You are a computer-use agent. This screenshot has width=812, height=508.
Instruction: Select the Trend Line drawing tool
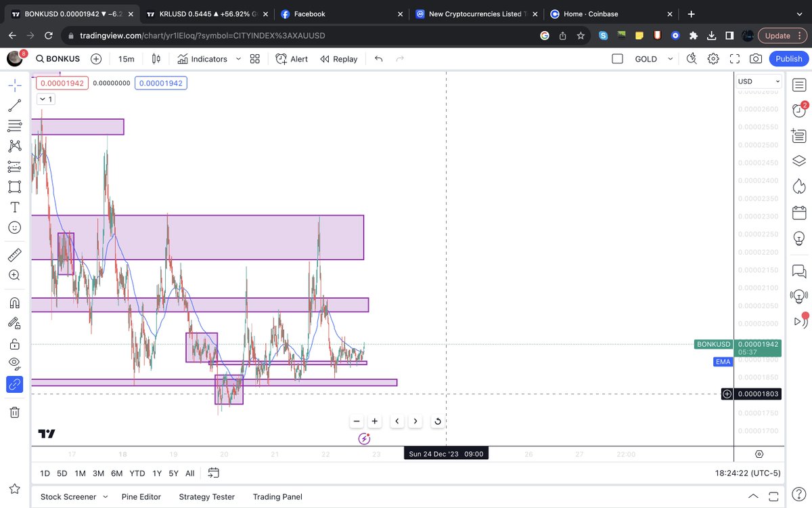(x=15, y=105)
